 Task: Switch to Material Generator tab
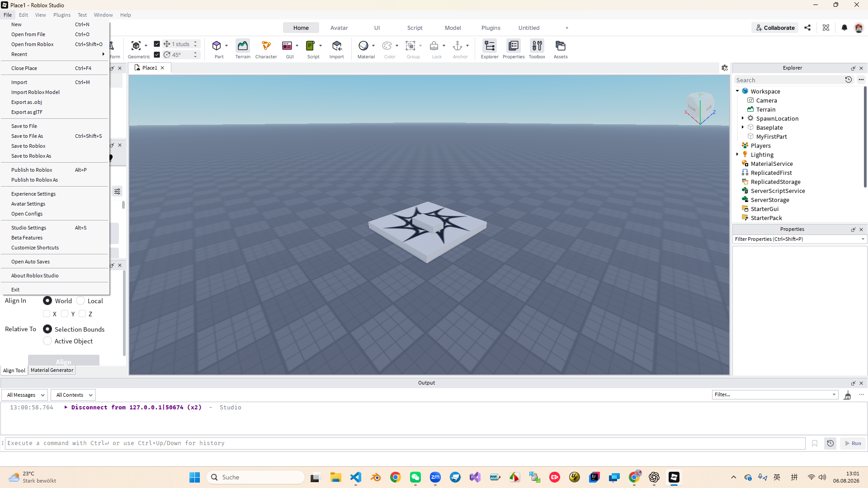click(x=52, y=370)
